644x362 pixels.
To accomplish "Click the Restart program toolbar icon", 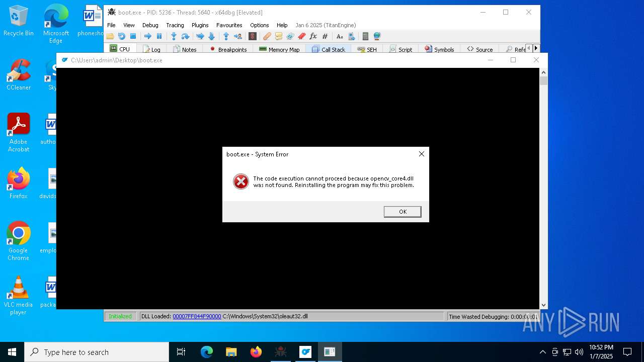I will pyautogui.click(x=121, y=36).
